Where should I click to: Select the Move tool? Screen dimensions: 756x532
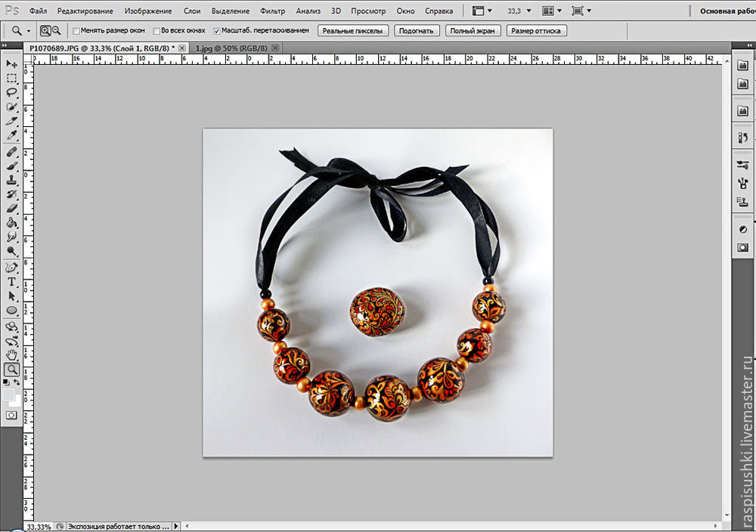coord(12,63)
